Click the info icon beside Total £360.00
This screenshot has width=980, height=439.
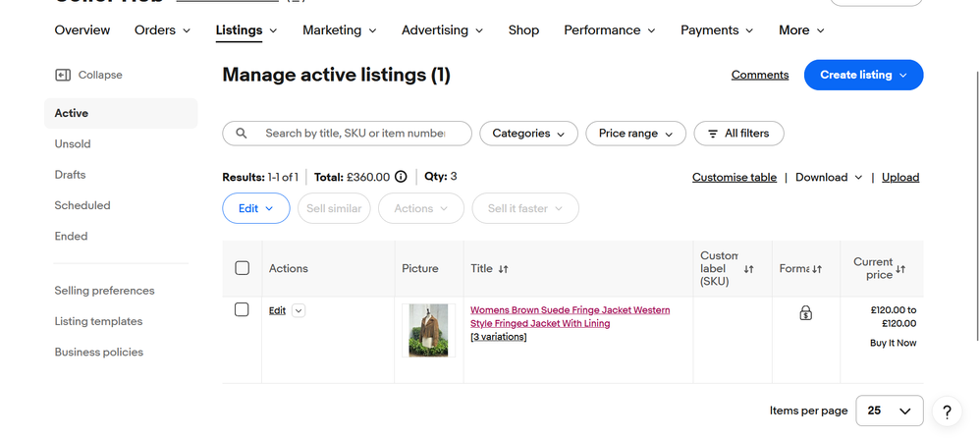click(401, 177)
